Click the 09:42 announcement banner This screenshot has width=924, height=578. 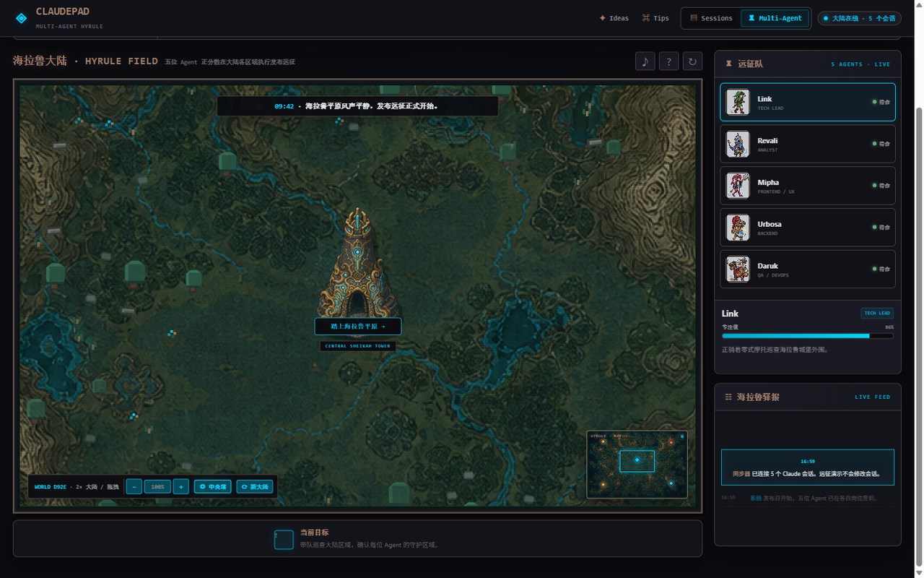pyautogui.click(x=357, y=106)
